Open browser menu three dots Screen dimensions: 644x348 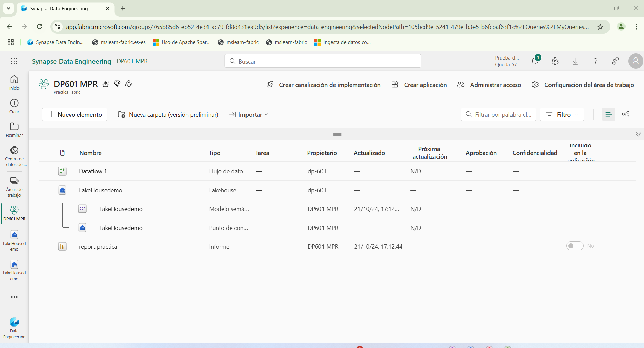pyautogui.click(x=636, y=27)
